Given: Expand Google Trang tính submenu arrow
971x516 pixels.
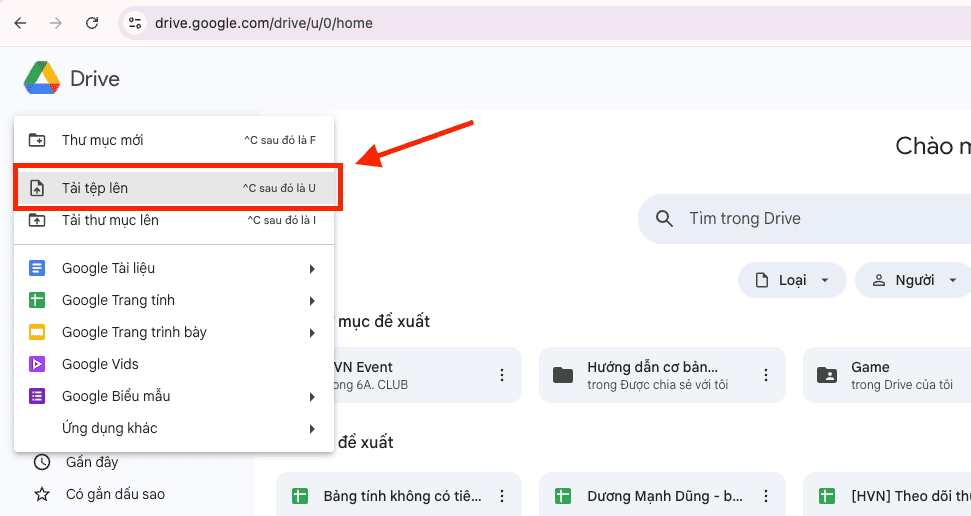Looking at the screenshot, I should [312, 301].
